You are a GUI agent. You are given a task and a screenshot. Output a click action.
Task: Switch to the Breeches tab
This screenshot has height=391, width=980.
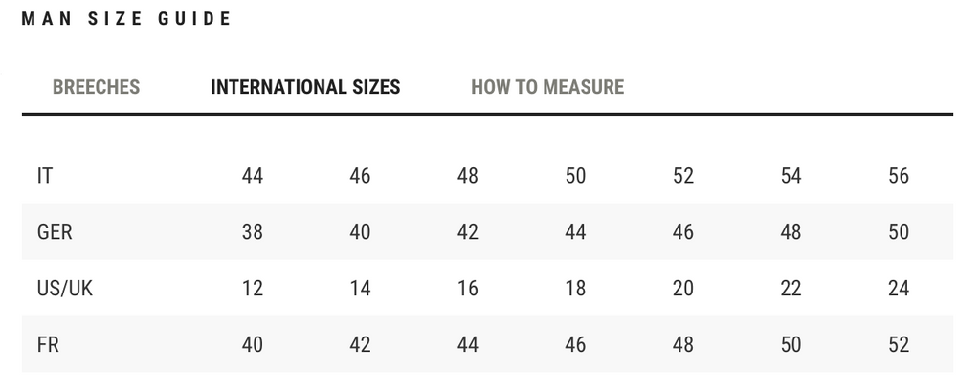(96, 87)
